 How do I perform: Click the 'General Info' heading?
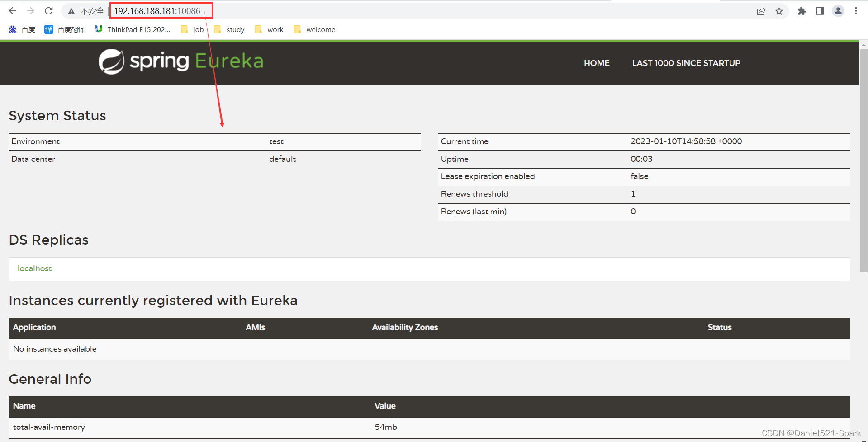pos(50,379)
